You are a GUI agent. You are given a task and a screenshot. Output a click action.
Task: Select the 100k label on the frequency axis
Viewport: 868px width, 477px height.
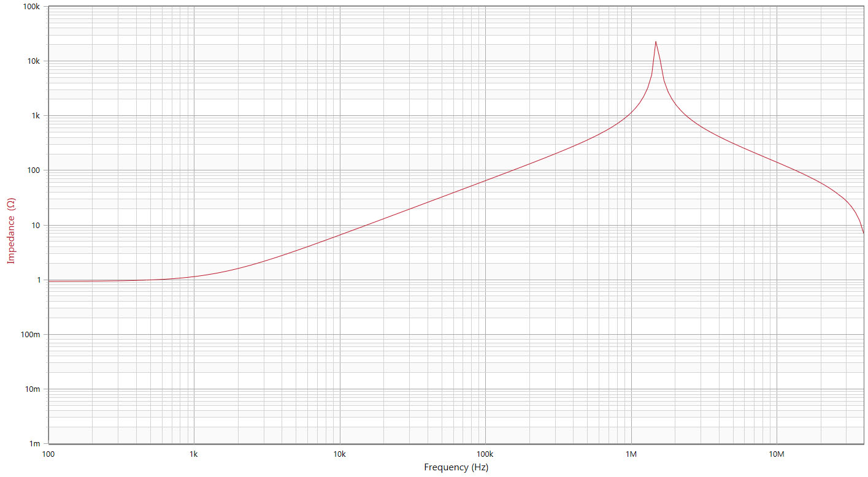[x=485, y=454]
